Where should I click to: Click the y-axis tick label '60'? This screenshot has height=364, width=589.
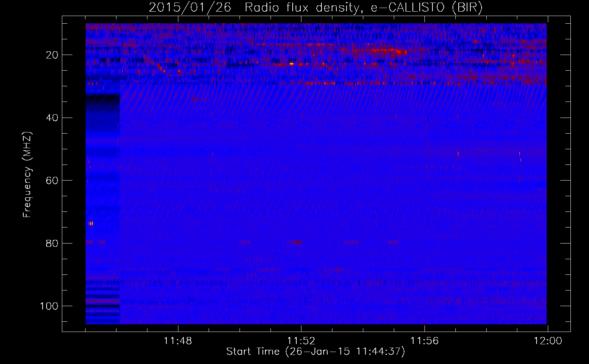[52, 181]
